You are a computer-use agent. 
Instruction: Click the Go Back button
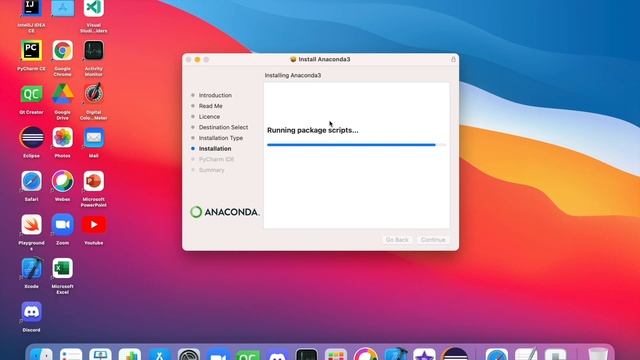pos(397,240)
